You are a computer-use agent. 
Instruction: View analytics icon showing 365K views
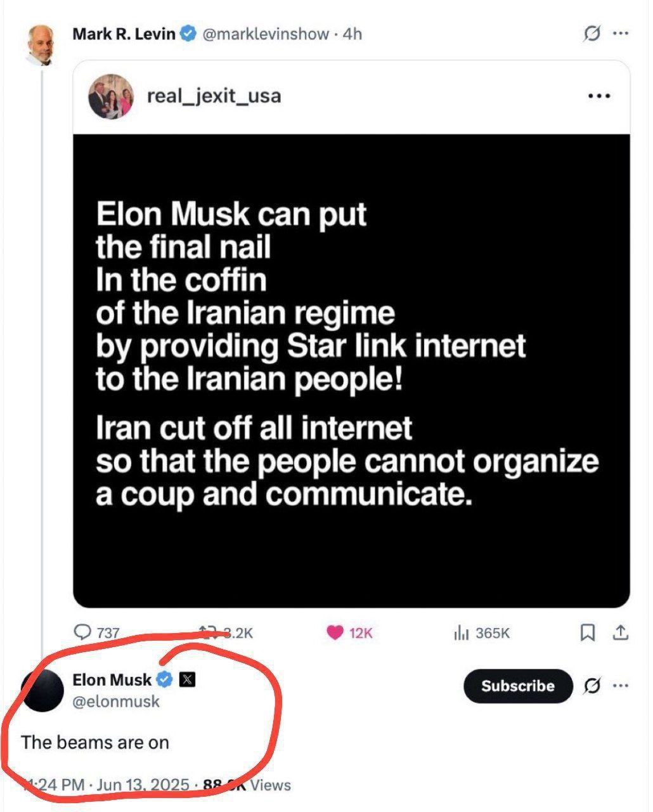tap(461, 632)
